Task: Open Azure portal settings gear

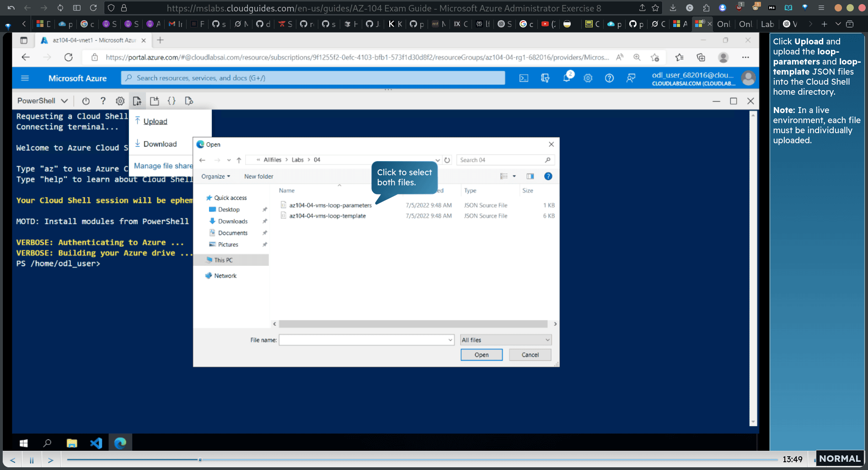Action: coord(588,78)
